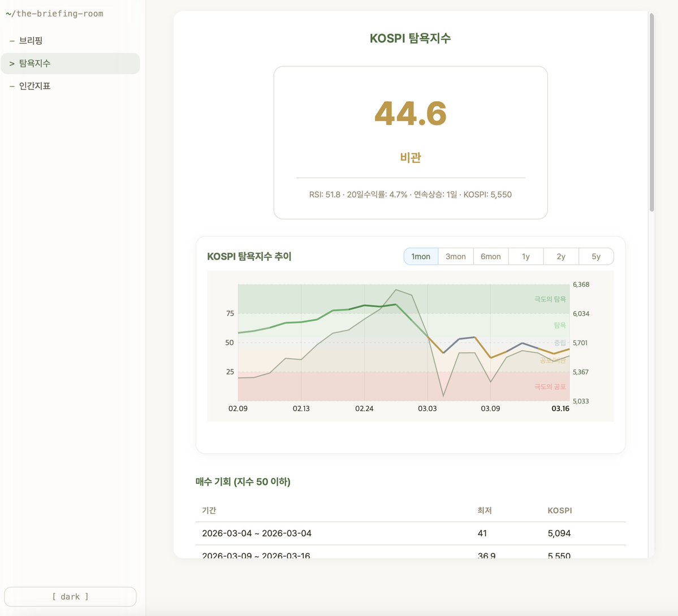
Task: Click the 02.13 date on chart axis
Action: coord(301,408)
